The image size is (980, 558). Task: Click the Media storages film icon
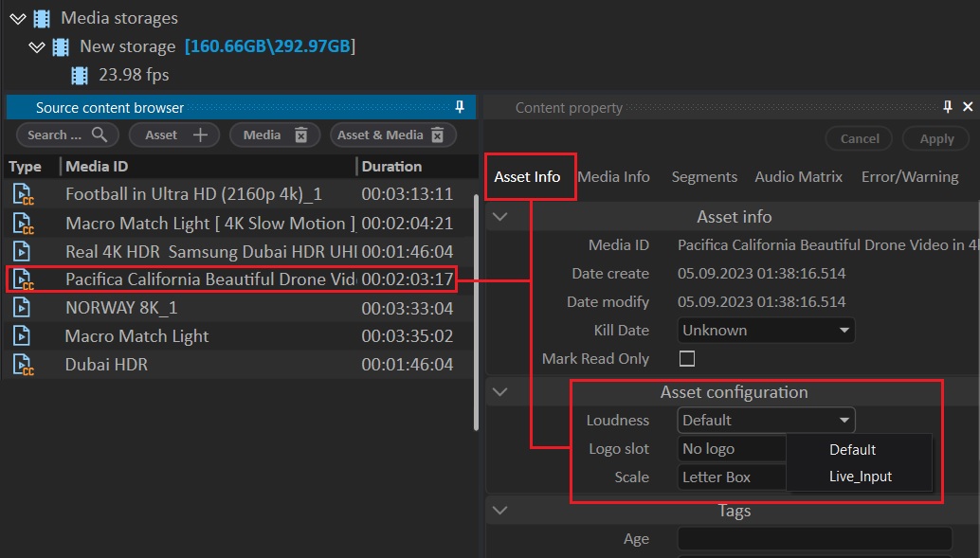[42, 19]
